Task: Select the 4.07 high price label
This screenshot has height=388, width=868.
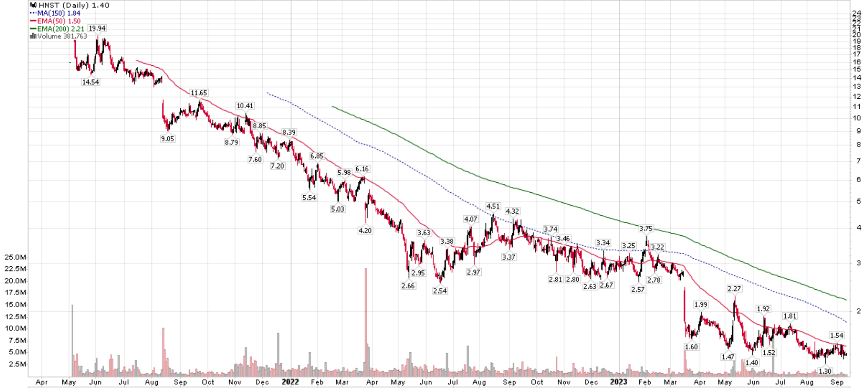Action: (x=470, y=219)
